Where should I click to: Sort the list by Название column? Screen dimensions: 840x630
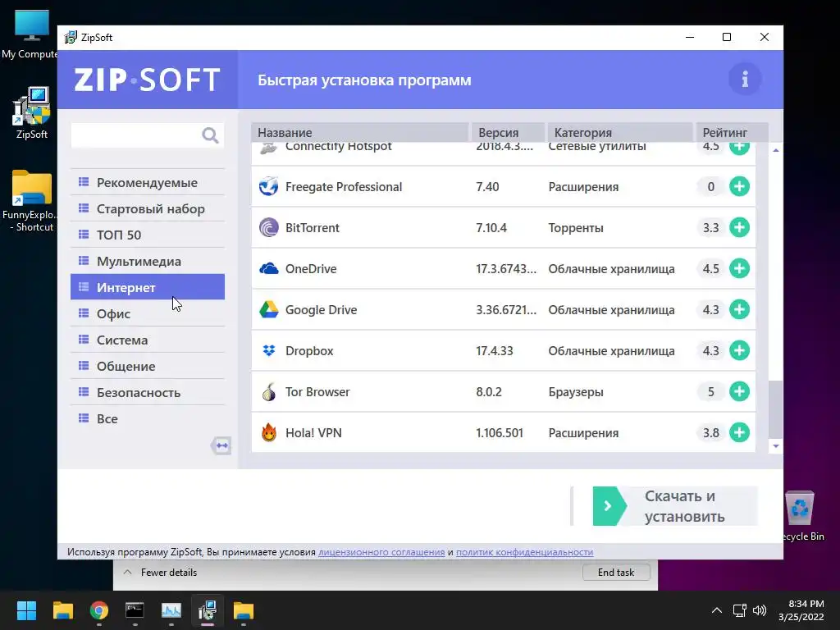(x=360, y=132)
